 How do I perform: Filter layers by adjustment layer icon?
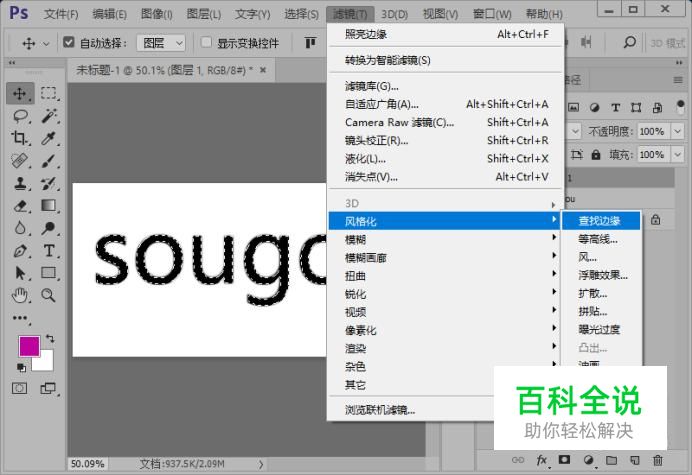[x=594, y=107]
